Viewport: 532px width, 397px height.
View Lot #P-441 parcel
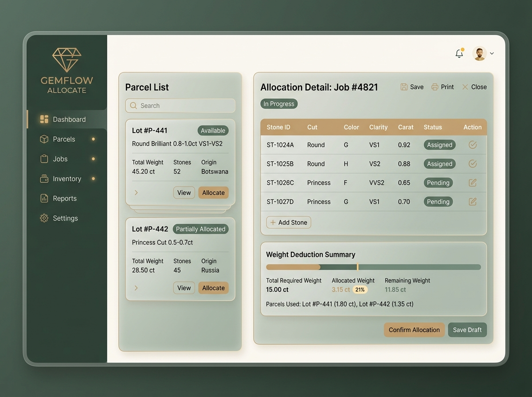point(184,193)
